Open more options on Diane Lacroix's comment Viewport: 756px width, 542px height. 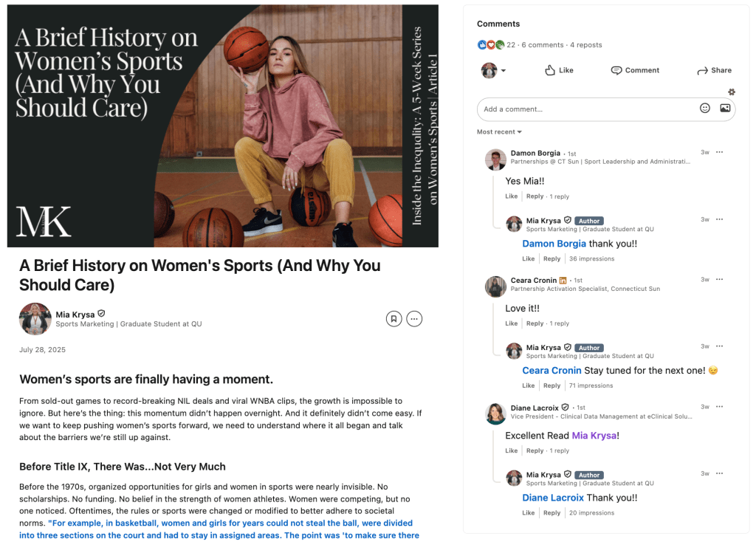click(x=719, y=407)
